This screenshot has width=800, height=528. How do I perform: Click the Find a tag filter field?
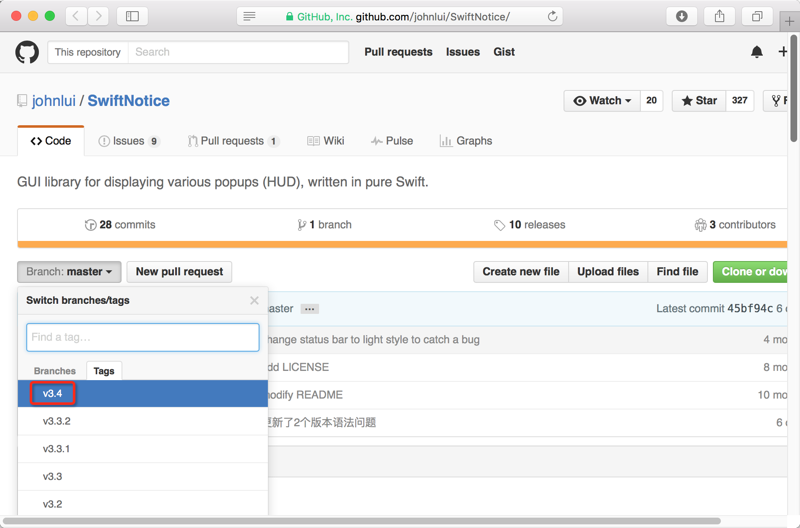pyautogui.click(x=143, y=337)
